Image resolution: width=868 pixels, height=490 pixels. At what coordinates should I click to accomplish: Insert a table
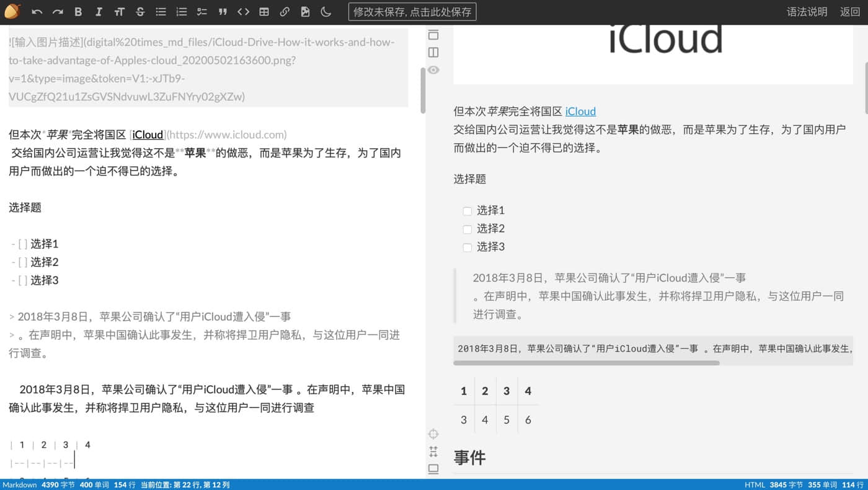264,12
